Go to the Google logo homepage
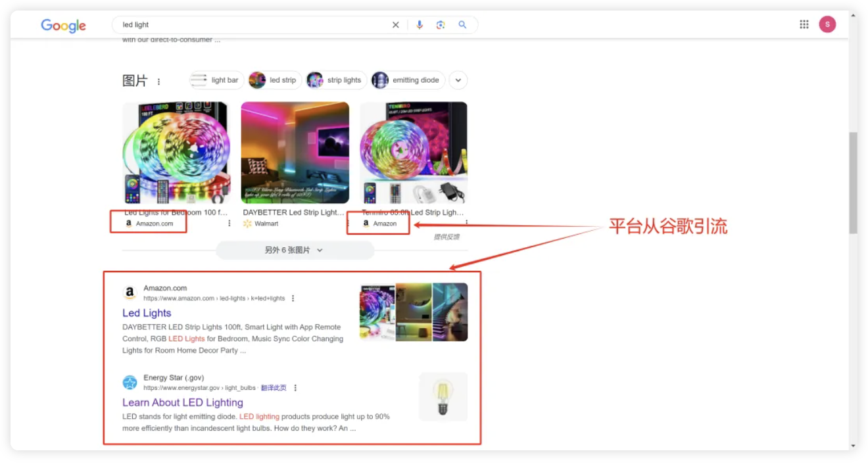Viewport: 868px width, 472px height. tap(63, 25)
